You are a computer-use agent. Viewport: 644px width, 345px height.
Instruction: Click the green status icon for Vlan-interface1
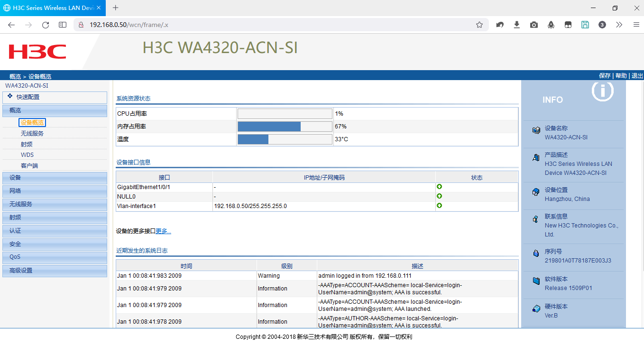(x=439, y=206)
